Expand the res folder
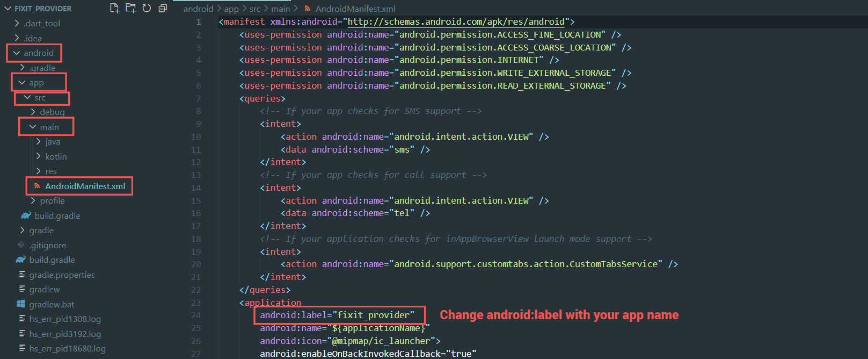Screen dimensions: 868x359 point(38,171)
